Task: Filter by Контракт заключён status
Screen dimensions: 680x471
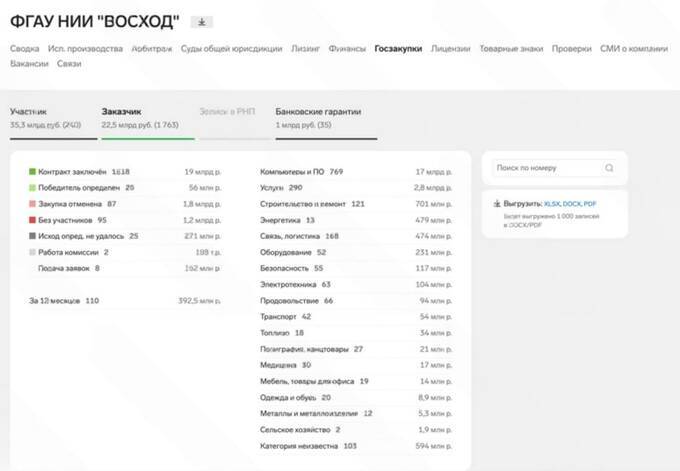Action: click(x=125, y=172)
